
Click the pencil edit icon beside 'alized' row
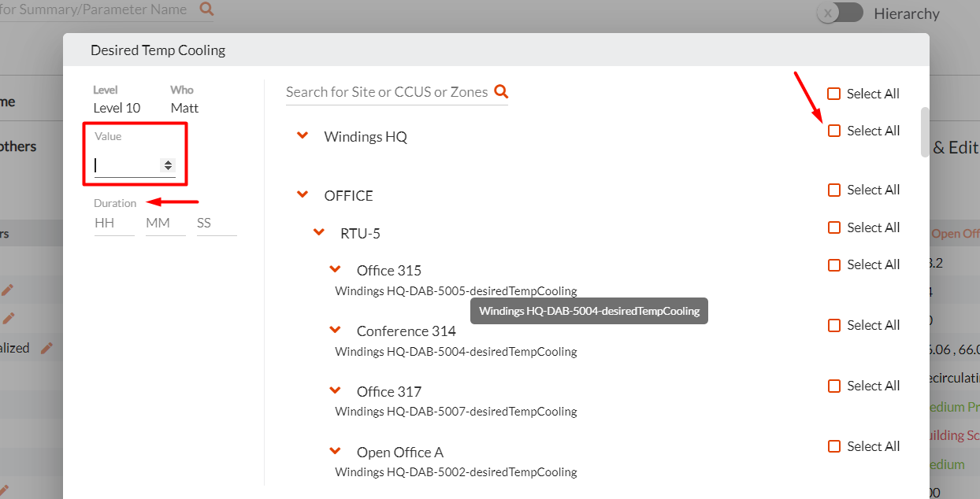[x=46, y=348]
